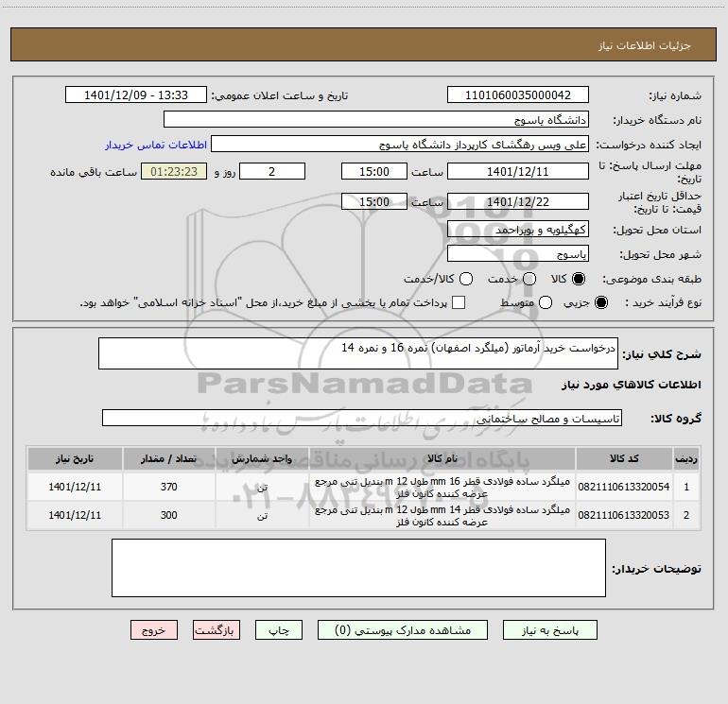The image size is (728, 704).
Task: Click the واحد شمارش column header
Action: click(262, 458)
